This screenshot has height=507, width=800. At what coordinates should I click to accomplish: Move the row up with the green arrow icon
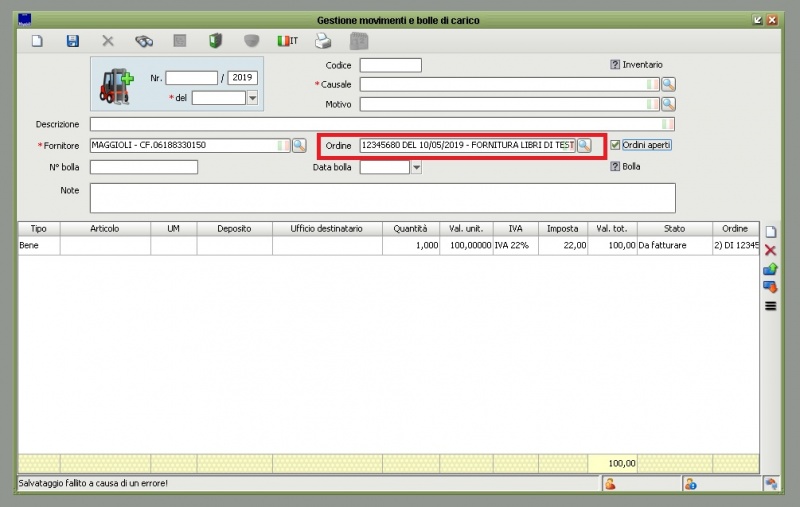(770, 269)
